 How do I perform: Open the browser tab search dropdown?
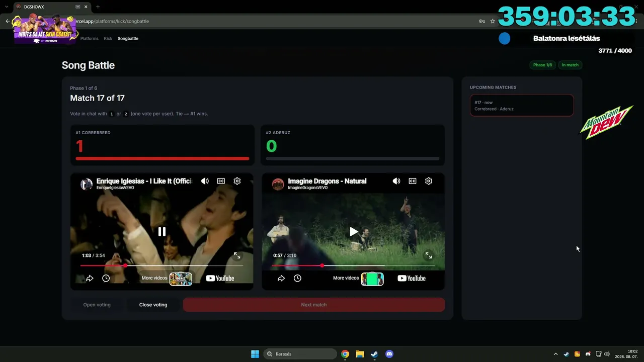(6, 7)
